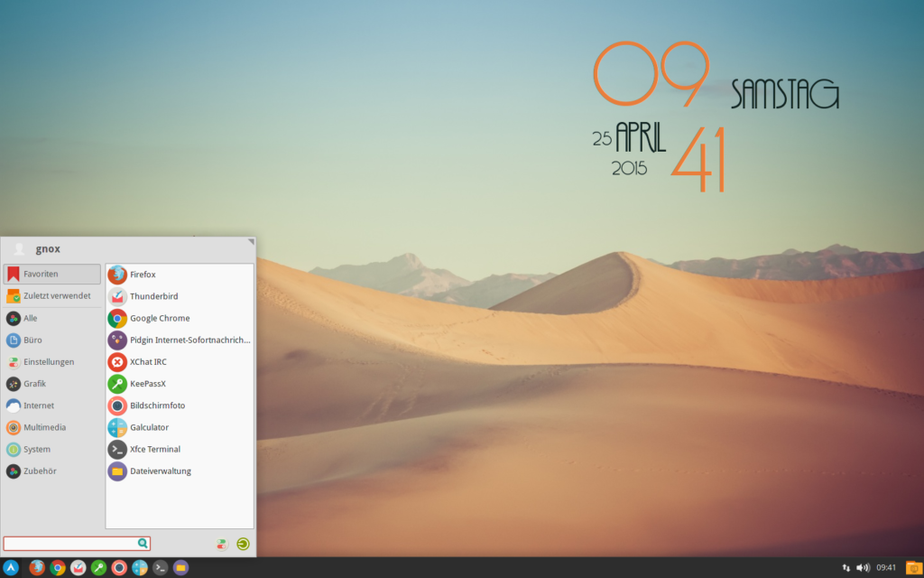
Task: Click the logout power button in the menu
Action: [242, 544]
